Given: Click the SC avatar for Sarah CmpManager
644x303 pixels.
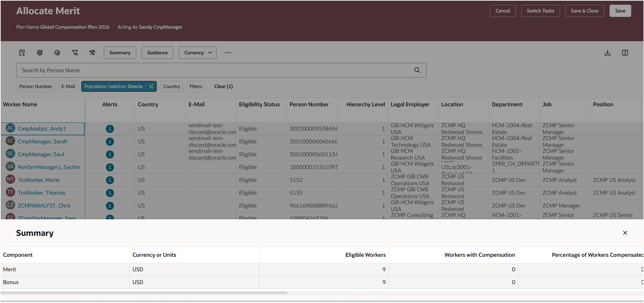Looking at the screenshot, I should coord(10,141).
